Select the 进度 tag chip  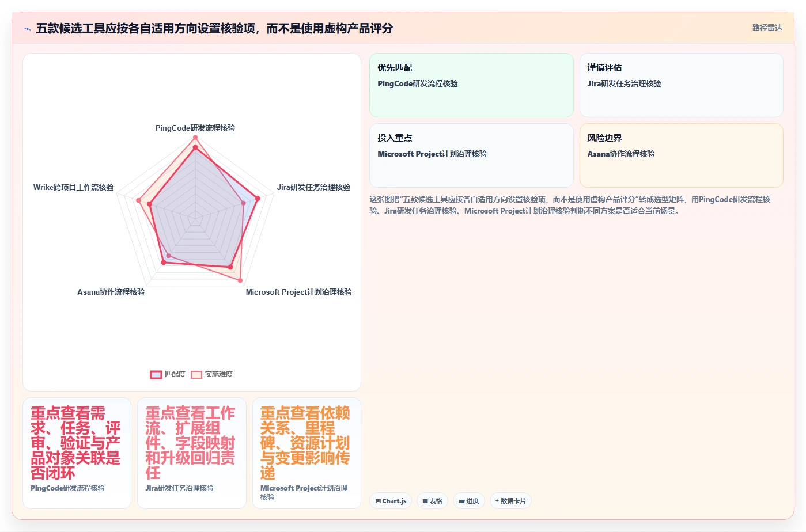tap(469, 501)
